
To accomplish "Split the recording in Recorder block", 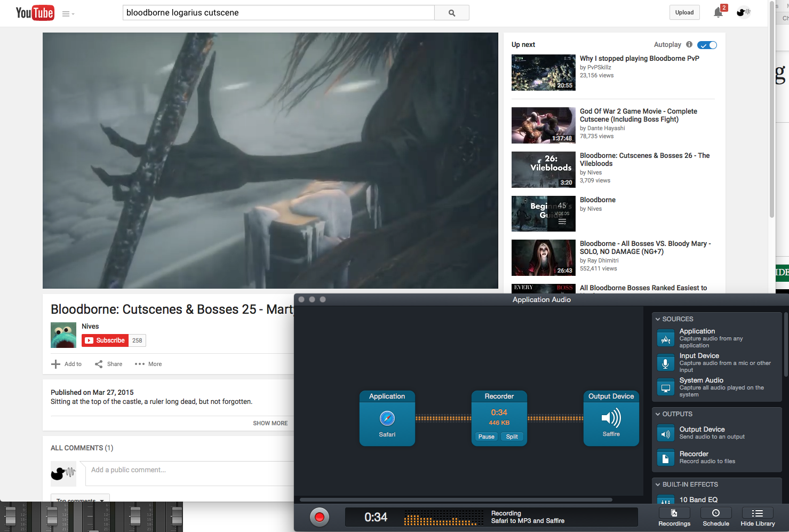I will coord(512,436).
